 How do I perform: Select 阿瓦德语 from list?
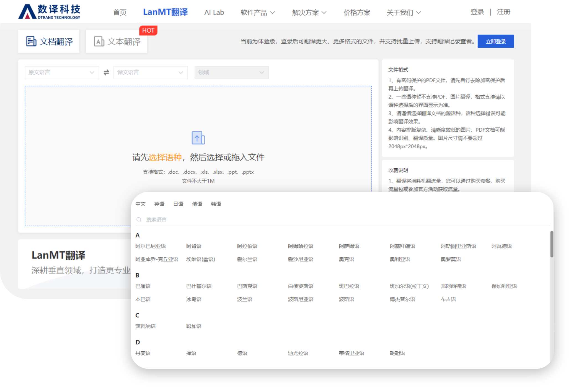[x=501, y=246]
